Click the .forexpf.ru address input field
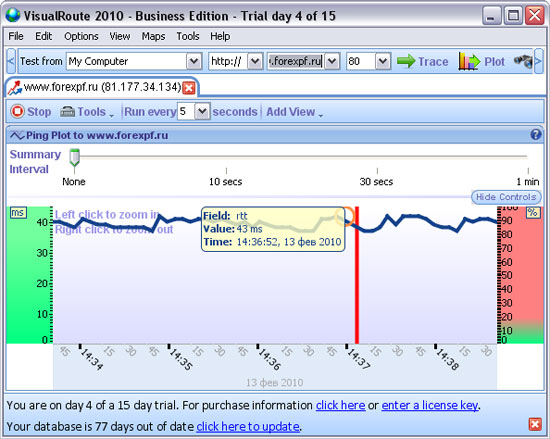The height and width of the screenshot is (439, 550). pos(296,61)
